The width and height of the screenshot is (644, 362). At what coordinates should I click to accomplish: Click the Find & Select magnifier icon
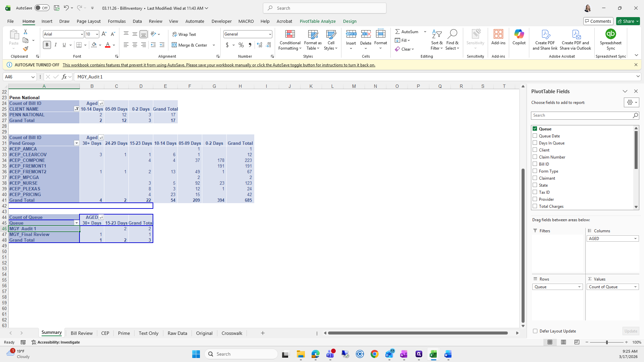(452, 34)
